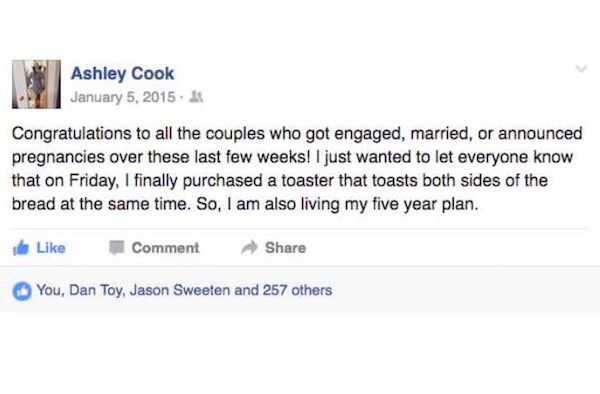Click the Comment text label
The image size is (600, 394).
pyautogui.click(x=165, y=248)
